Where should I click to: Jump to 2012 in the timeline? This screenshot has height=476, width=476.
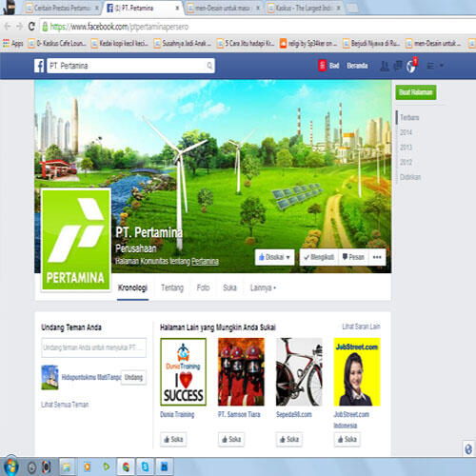point(406,162)
